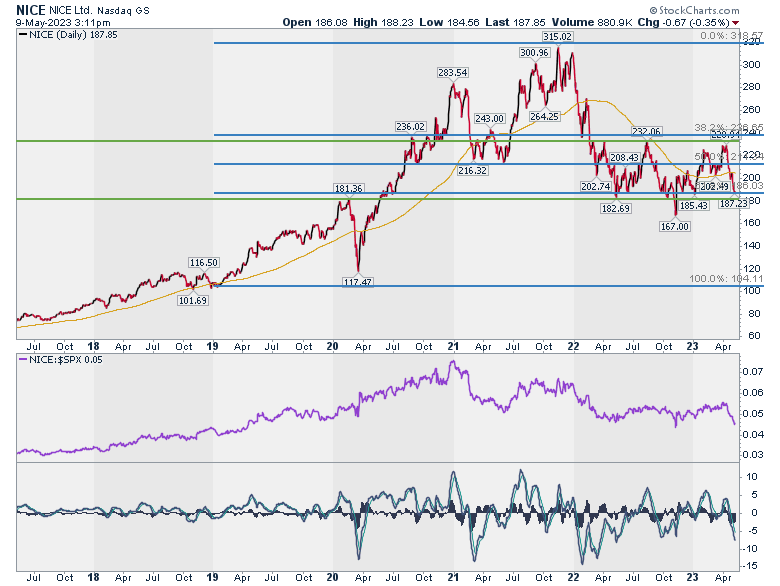
Task: Click the 243.00 price label
Action: pos(489,118)
